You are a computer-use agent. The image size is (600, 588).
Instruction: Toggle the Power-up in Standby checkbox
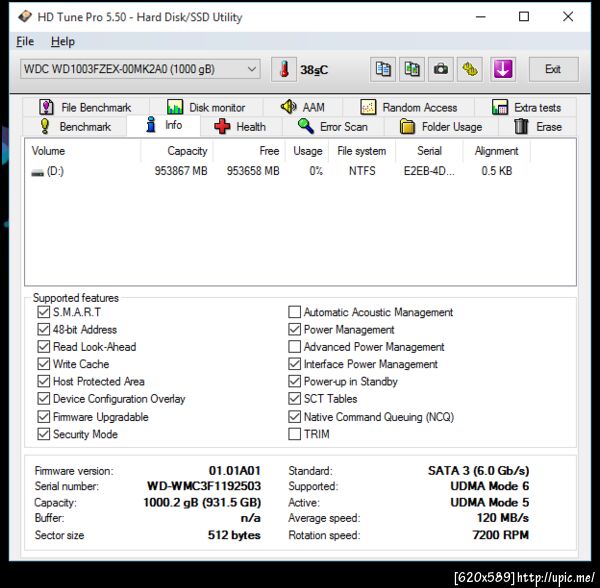pos(294,381)
